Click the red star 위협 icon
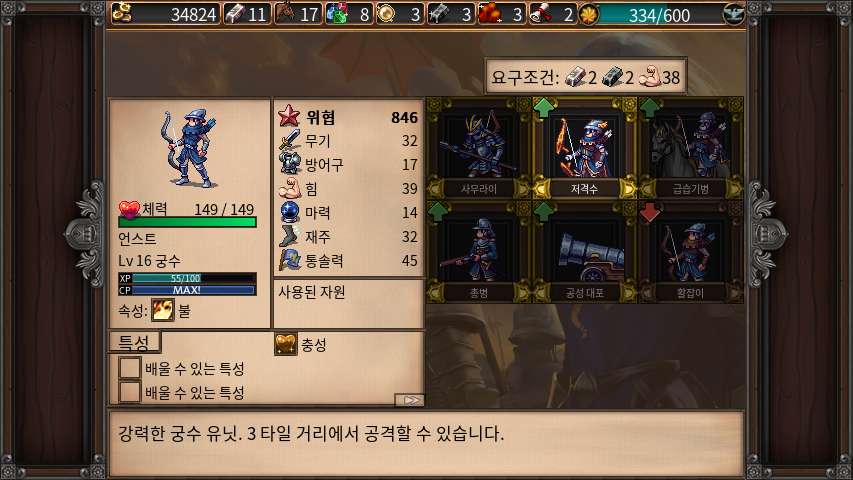The width and height of the screenshot is (853, 480). (289, 116)
